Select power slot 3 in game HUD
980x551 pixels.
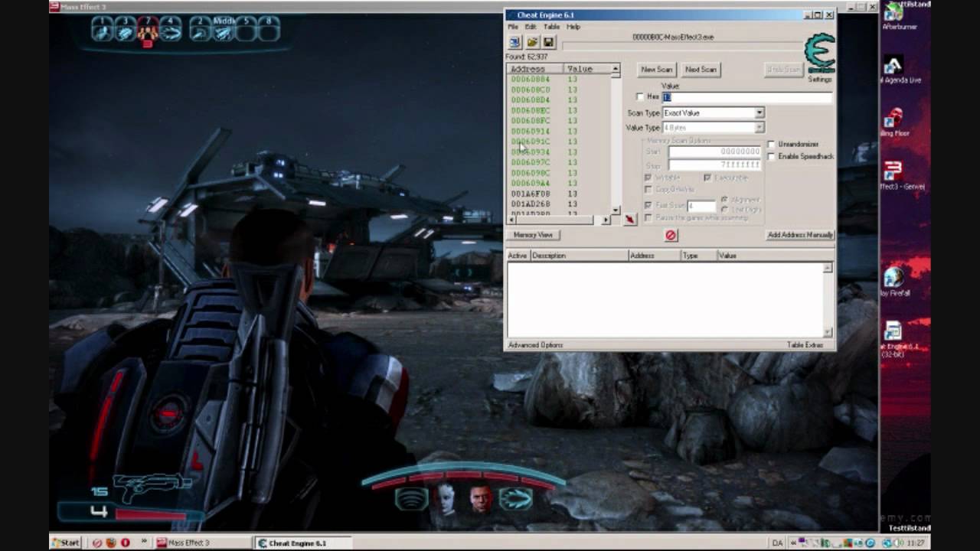(125, 29)
